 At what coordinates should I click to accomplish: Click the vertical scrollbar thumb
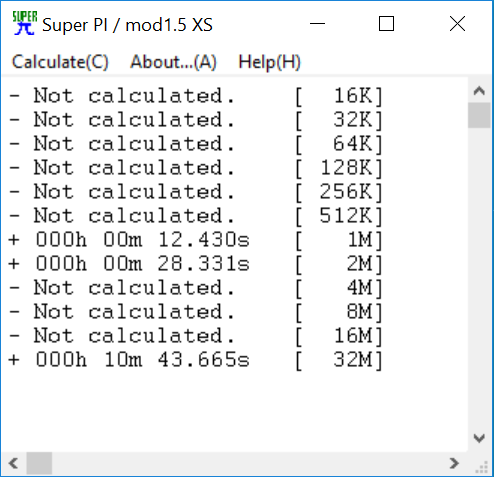click(x=479, y=115)
